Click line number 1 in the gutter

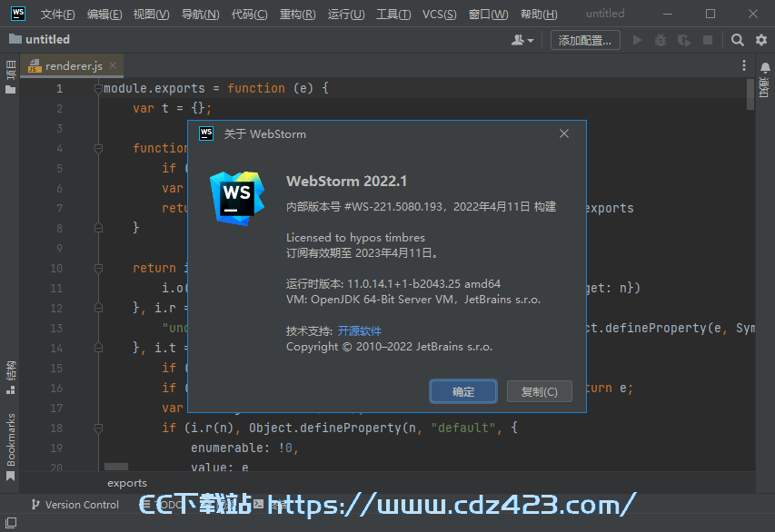[x=59, y=89]
